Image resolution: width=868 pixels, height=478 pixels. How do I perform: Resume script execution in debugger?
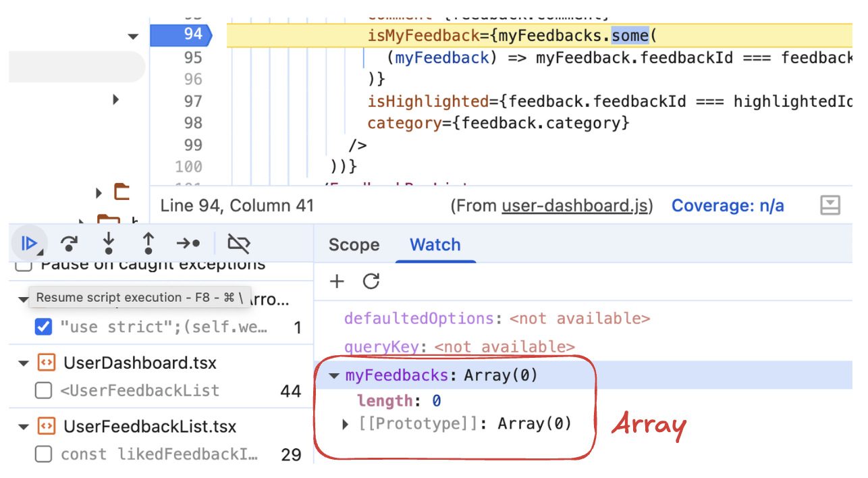click(28, 244)
